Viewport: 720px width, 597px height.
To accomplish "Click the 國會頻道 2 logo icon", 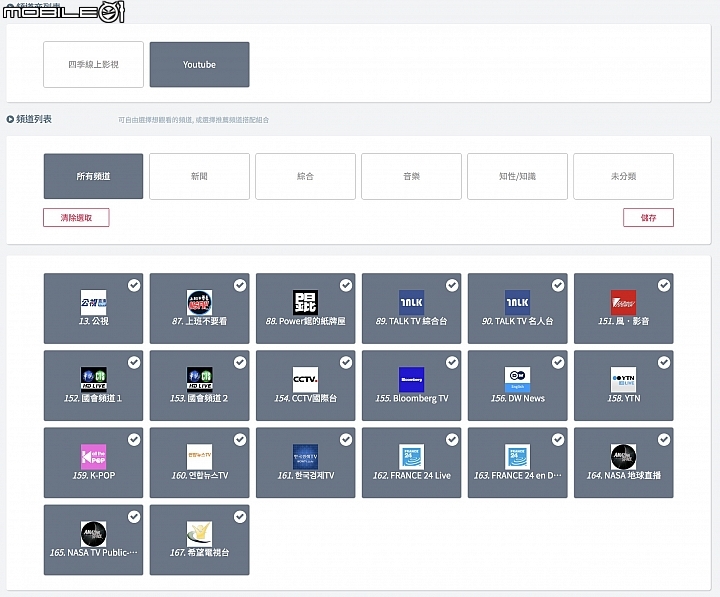I will (x=199, y=379).
